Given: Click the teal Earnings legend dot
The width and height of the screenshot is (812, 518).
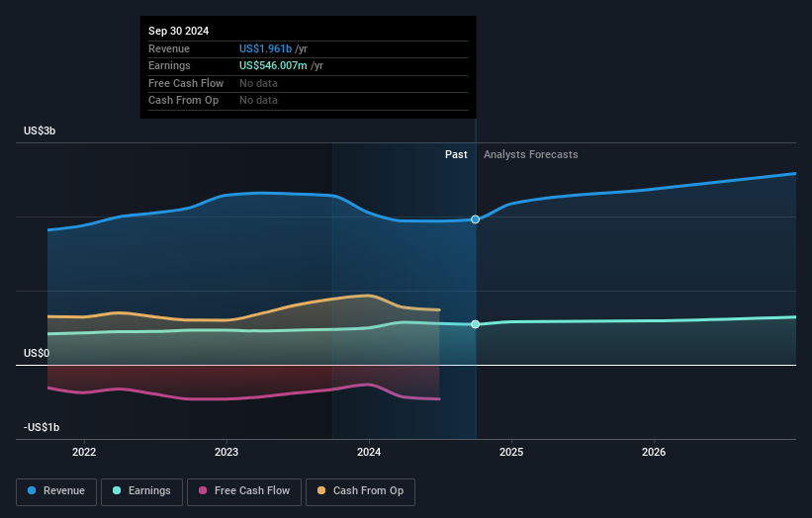Looking at the screenshot, I should [x=117, y=490].
